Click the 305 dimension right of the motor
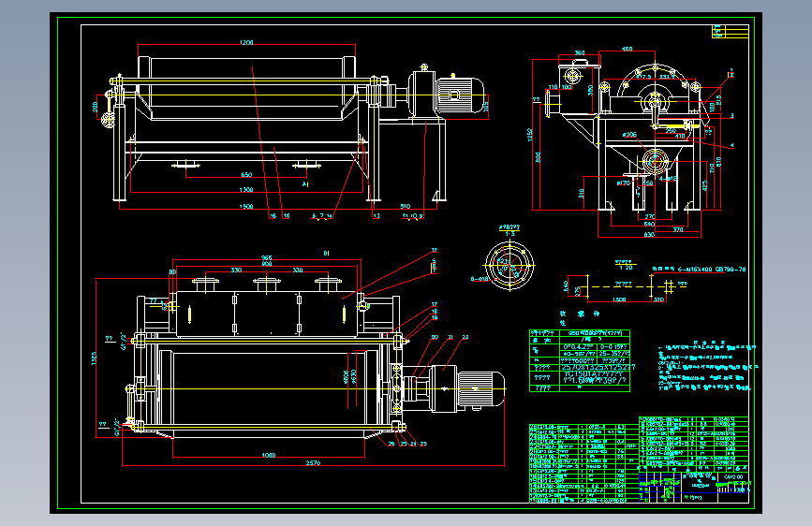Image resolution: width=812 pixels, height=526 pixels. 486,106
